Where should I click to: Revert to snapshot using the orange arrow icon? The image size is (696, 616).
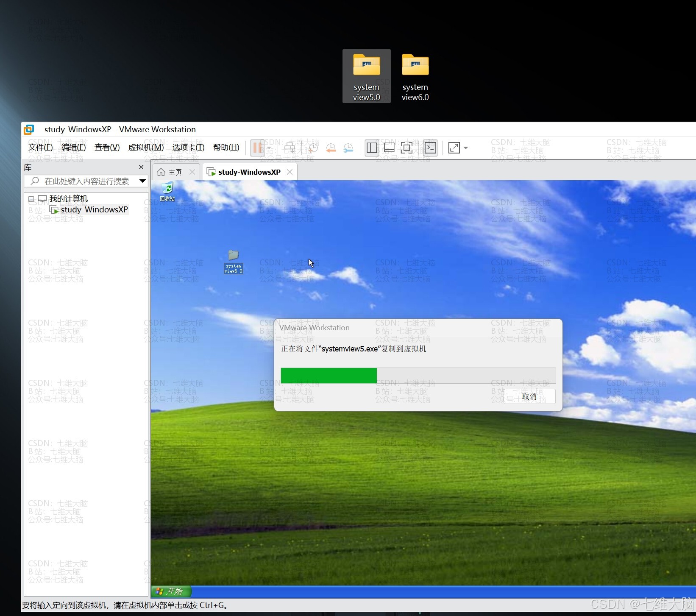331,148
